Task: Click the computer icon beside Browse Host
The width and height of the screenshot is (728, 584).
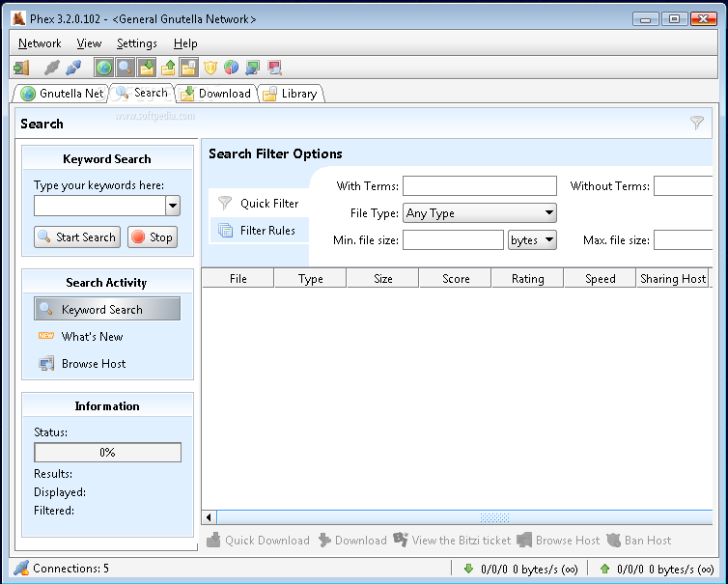Action: point(46,364)
